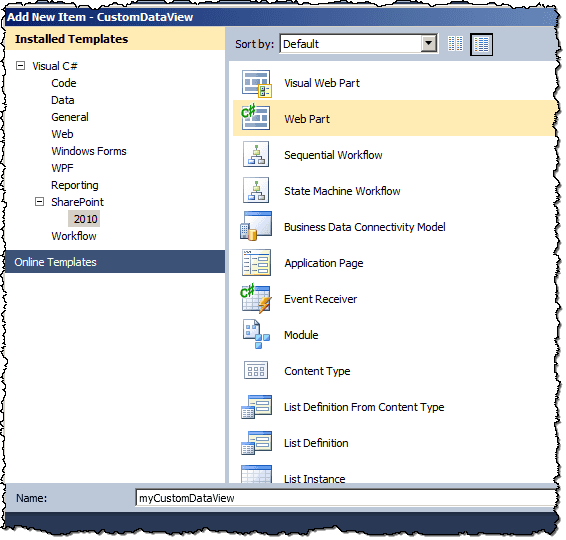566x540 pixels.
Task: Switch to small icons view
Action: 455,44
